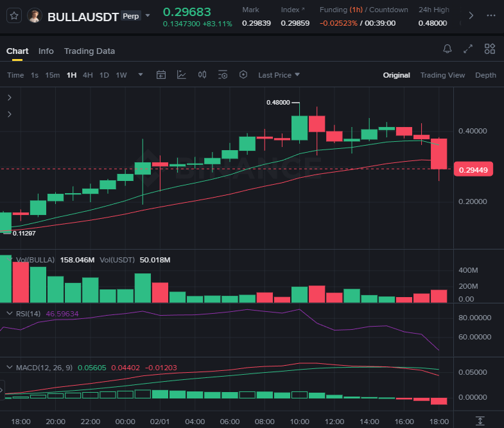Open the chart display settings icon

223,75
